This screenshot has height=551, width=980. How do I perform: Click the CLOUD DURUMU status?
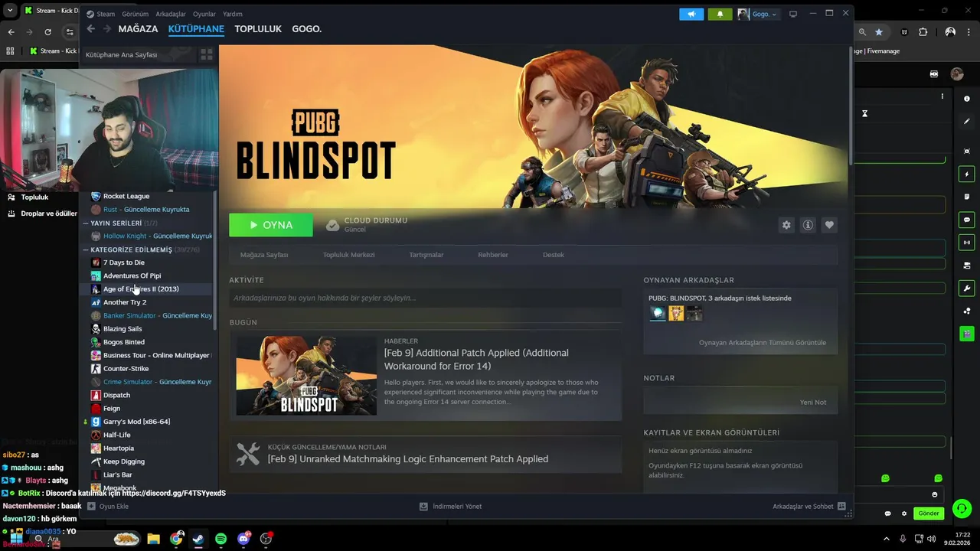[x=367, y=224]
